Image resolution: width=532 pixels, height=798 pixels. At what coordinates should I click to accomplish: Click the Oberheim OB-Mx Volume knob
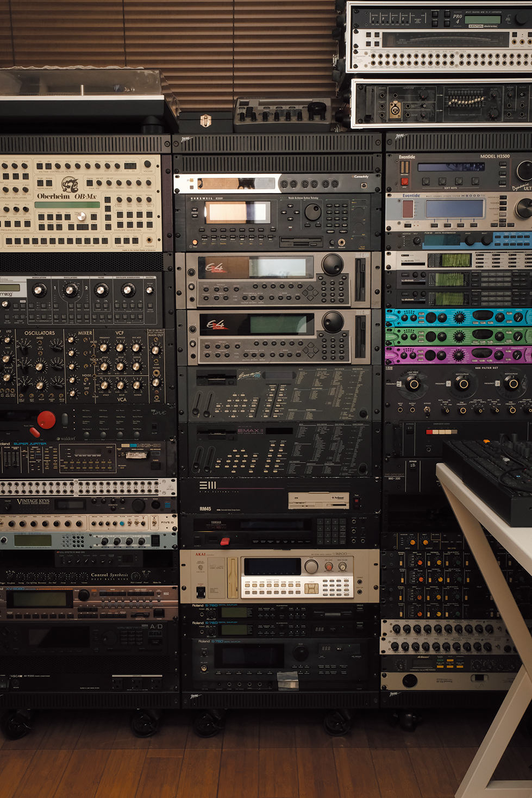click(147, 164)
